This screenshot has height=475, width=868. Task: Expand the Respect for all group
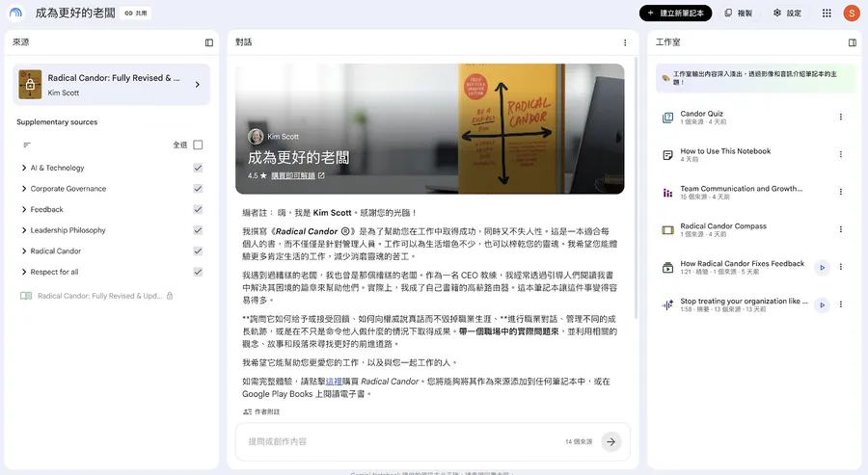click(24, 272)
